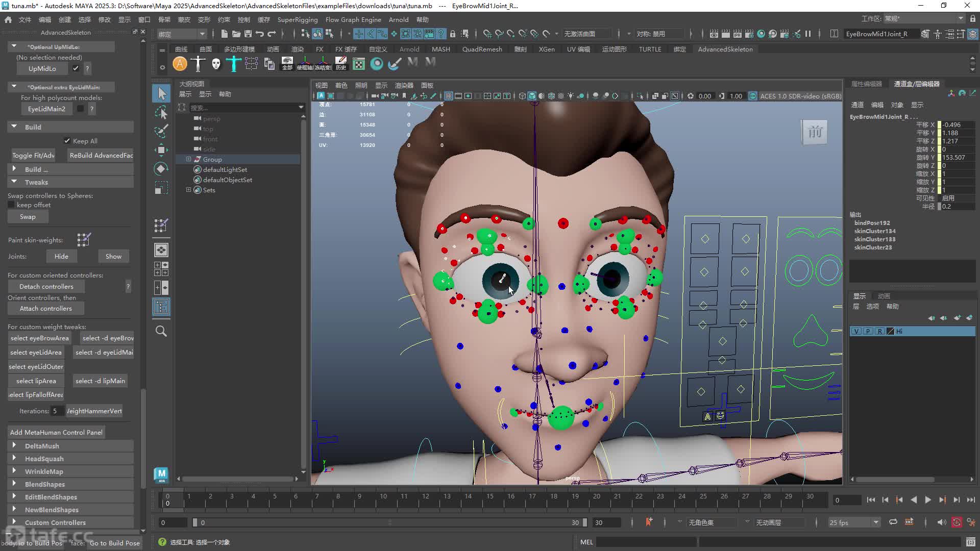Viewport: 980px width, 551px height.
Task: Open the Arnold menu
Action: click(399, 19)
